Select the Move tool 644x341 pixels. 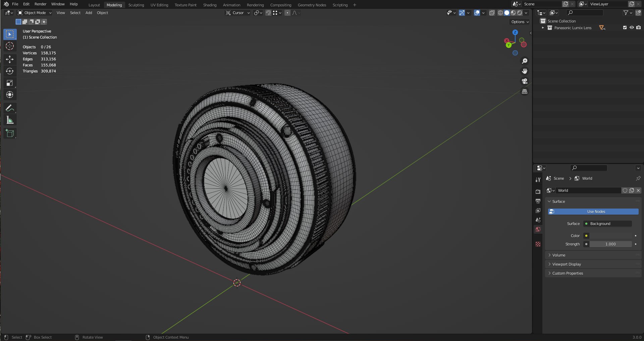(10, 59)
